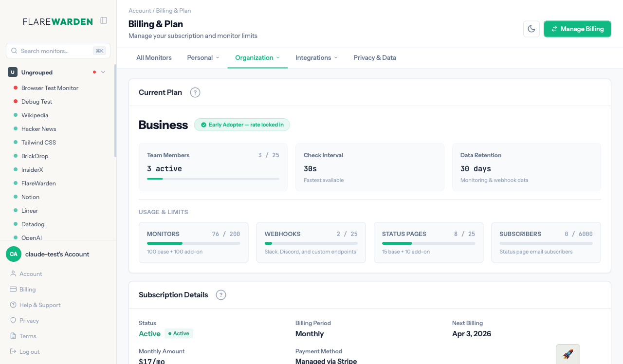
Task: Click the Manage Billing button
Action: (577, 29)
